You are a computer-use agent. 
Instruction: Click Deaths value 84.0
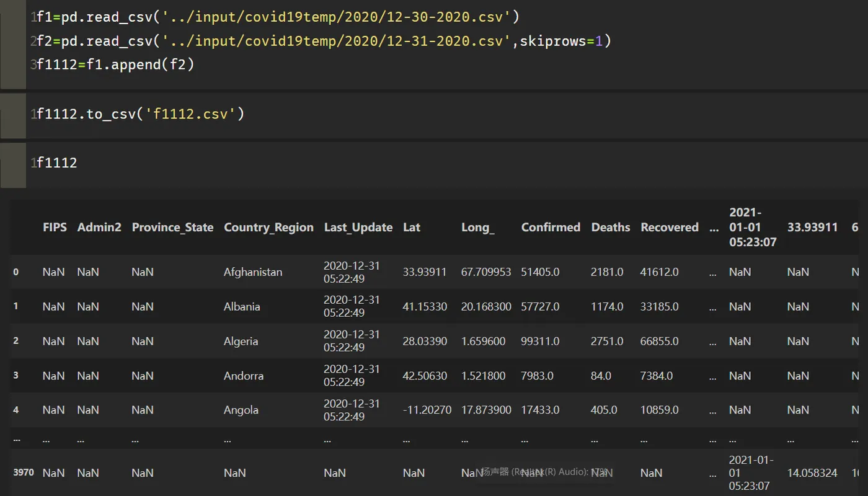point(601,376)
